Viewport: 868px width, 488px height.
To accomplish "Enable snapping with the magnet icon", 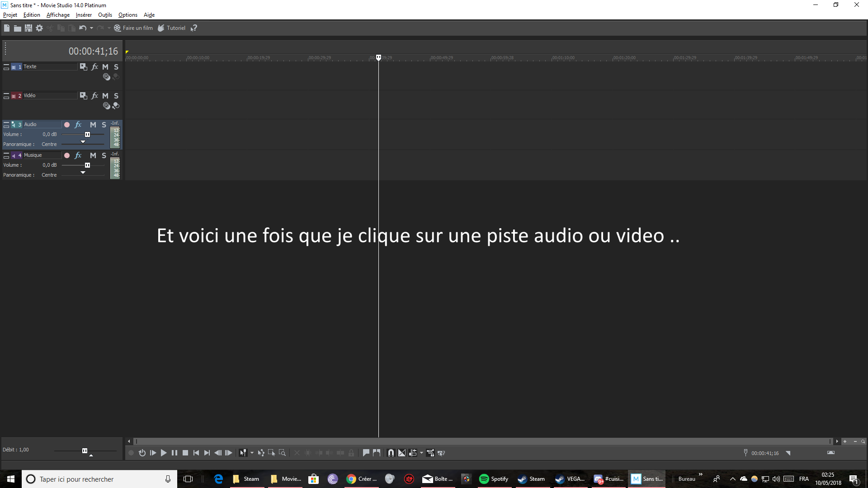I will click(x=391, y=453).
